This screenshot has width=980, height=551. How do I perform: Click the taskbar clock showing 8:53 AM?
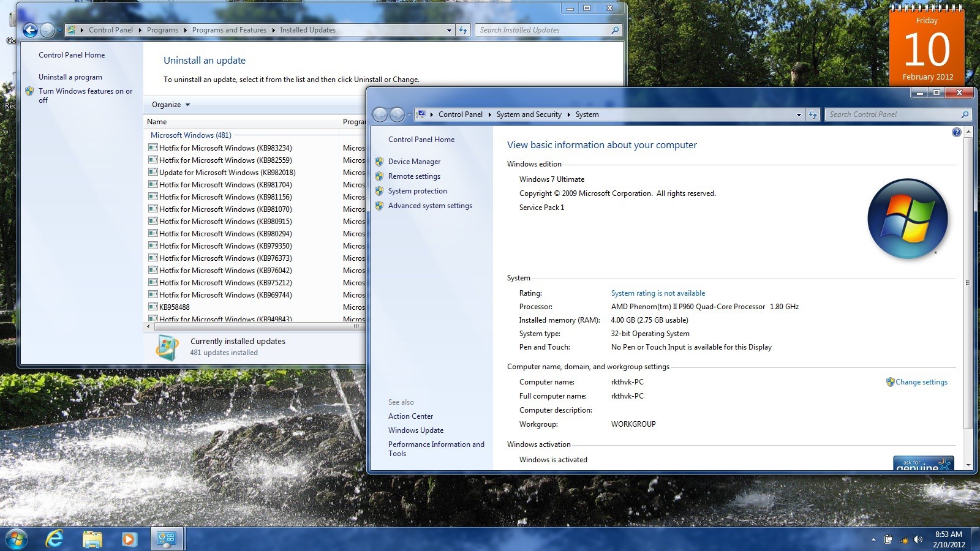(x=949, y=539)
